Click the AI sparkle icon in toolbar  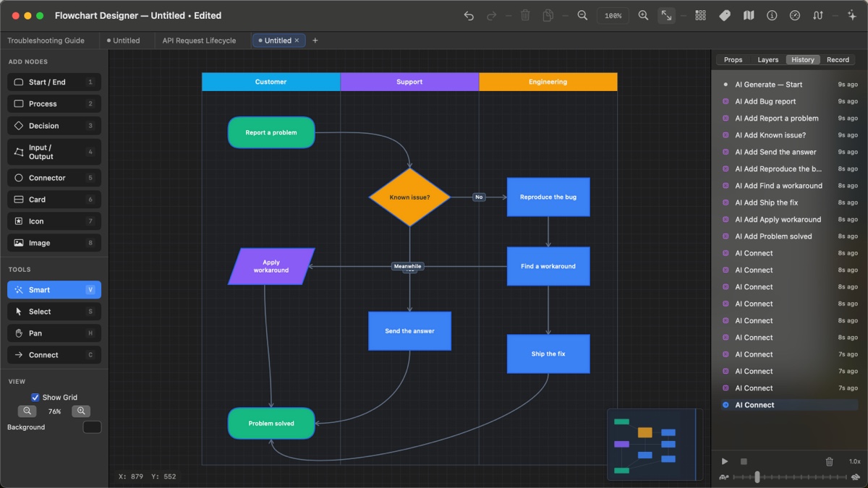click(x=851, y=15)
